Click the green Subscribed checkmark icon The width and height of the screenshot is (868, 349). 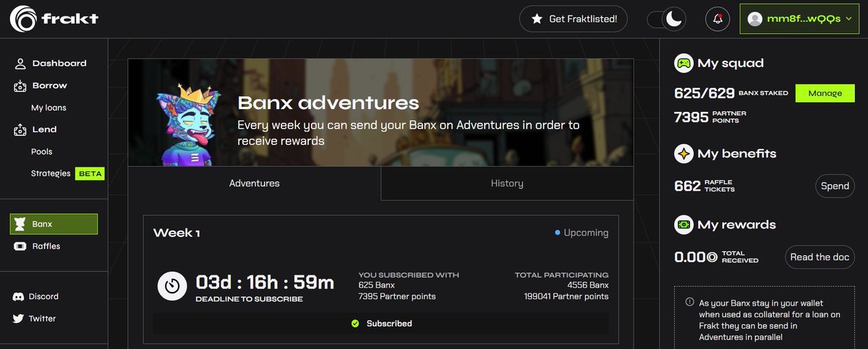pos(355,324)
